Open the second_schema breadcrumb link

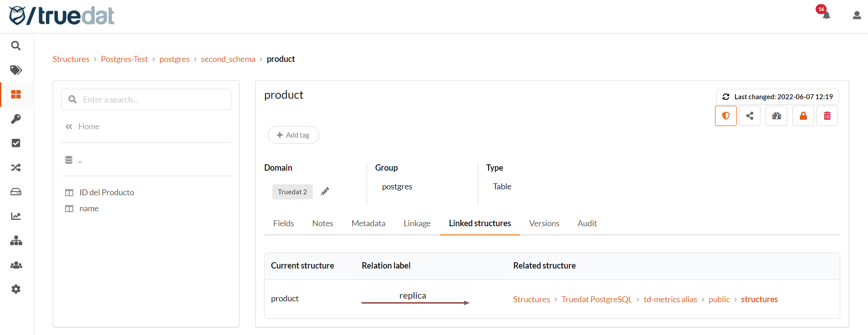[x=228, y=59]
